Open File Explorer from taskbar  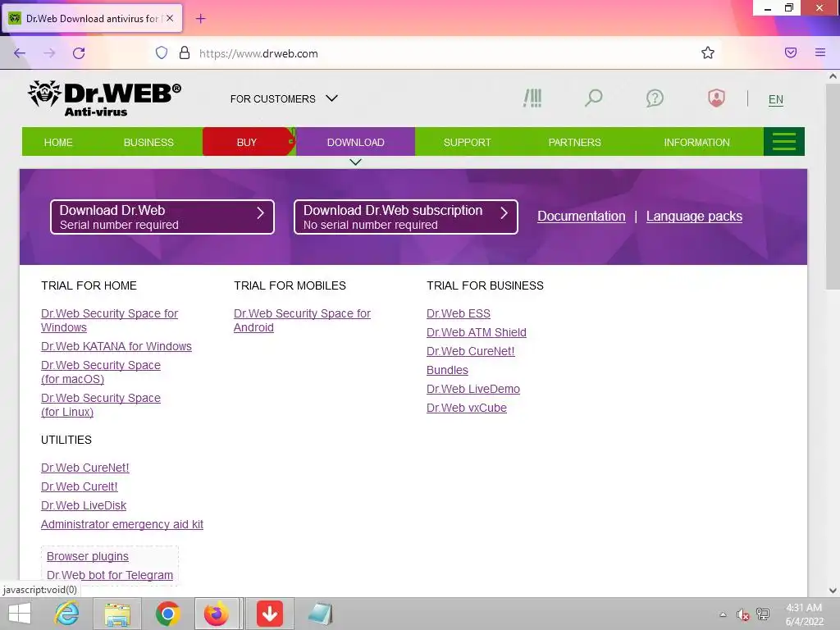point(117,614)
